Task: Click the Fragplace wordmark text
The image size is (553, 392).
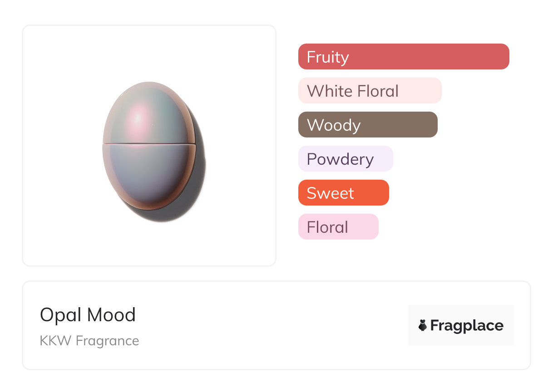Action: (467, 326)
